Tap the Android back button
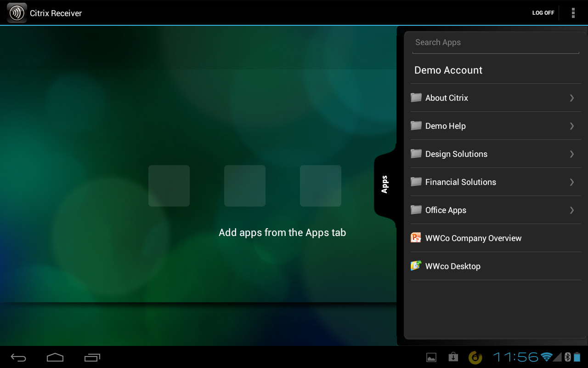Viewport: 588px width, 368px height. point(19,357)
